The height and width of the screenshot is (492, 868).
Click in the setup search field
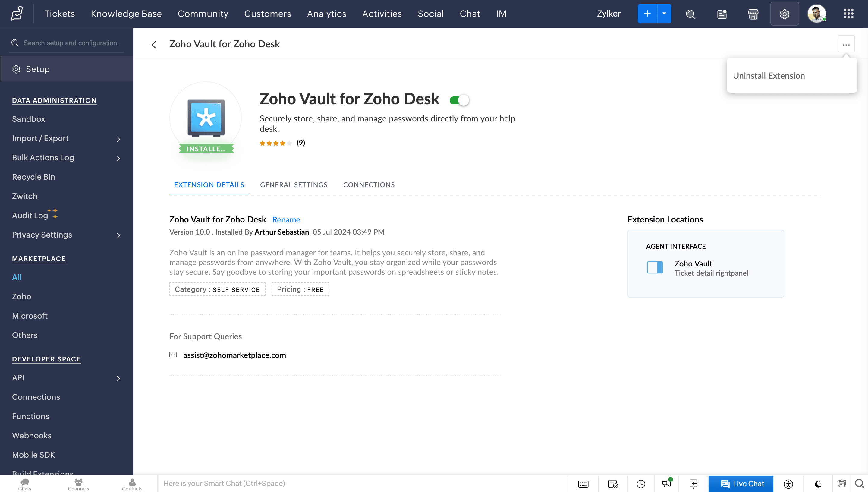pos(72,43)
